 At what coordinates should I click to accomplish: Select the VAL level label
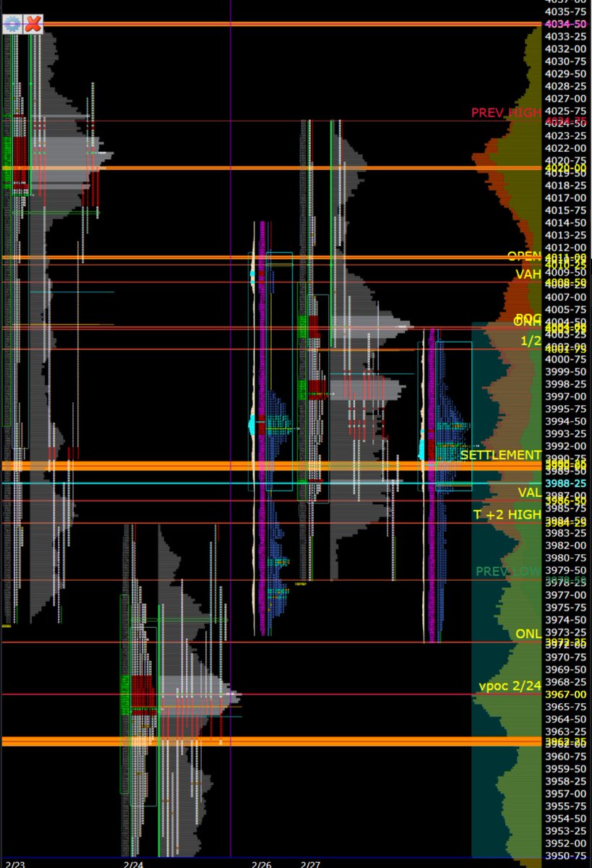tap(529, 492)
